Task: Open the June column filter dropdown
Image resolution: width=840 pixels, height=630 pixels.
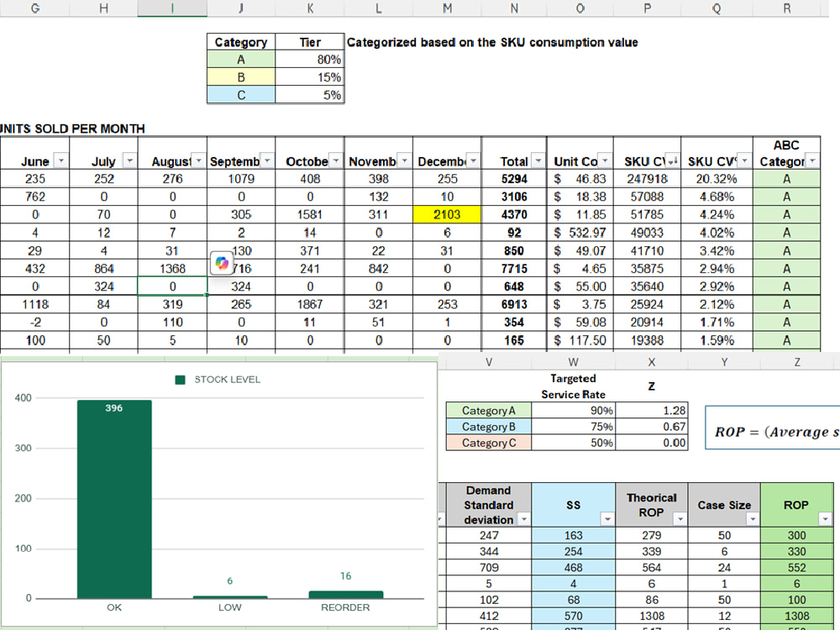Action: click(61, 160)
